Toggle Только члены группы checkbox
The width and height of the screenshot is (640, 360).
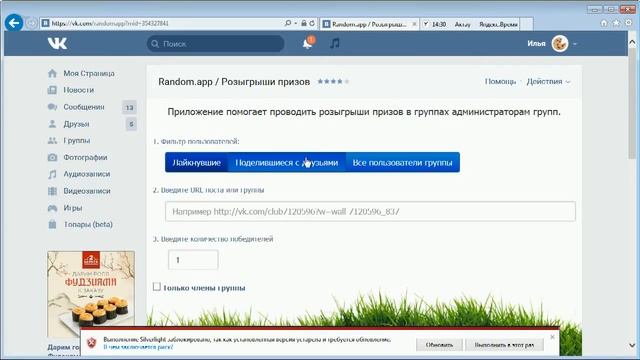pyautogui.click(x=157, y=287)
